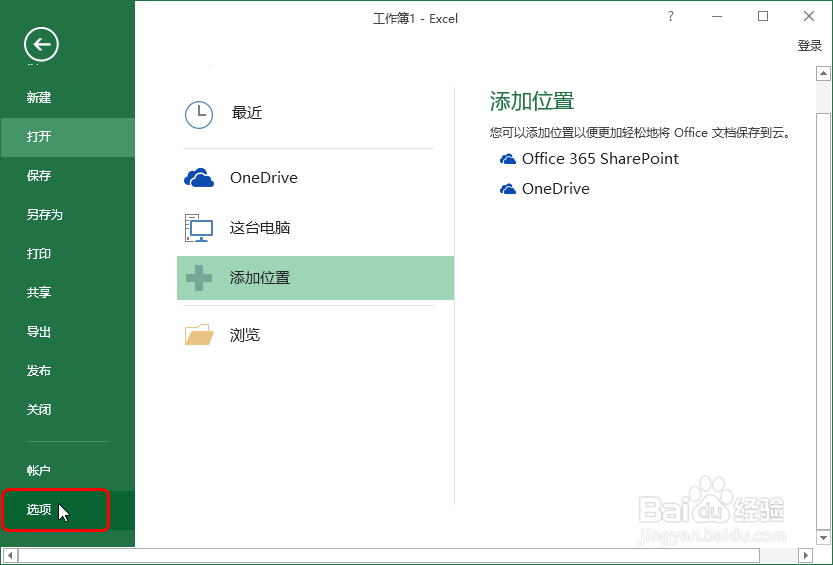Click the vertical scrollbar up arrow
The width and height of the screenshot is (833, 565).
tap(823, 73)
